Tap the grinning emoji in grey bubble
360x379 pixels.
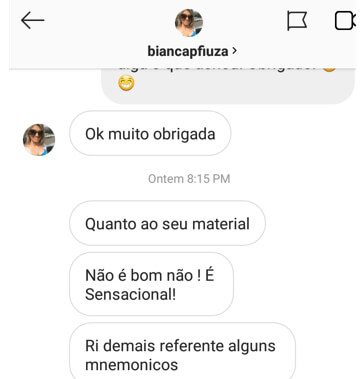coord(127,83)
